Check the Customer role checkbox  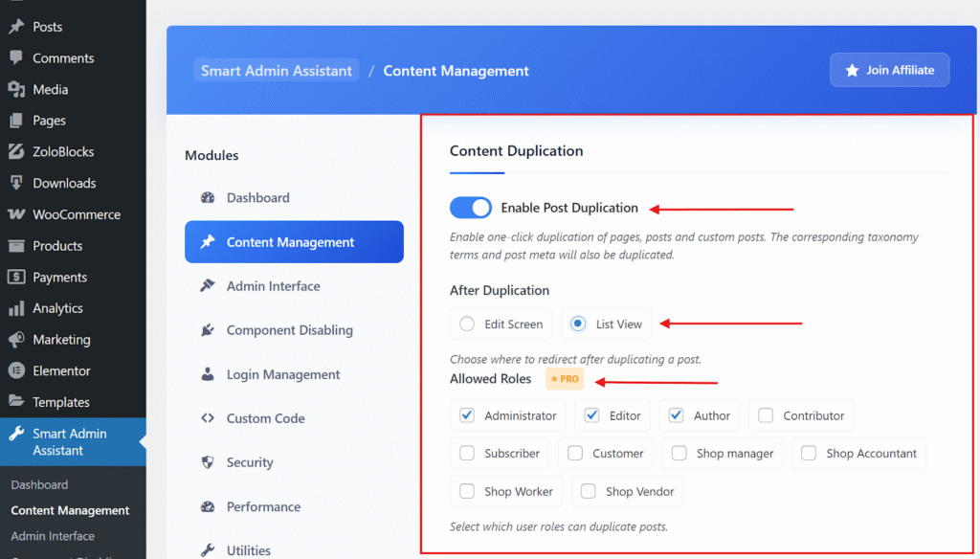(x=575, y=453)
